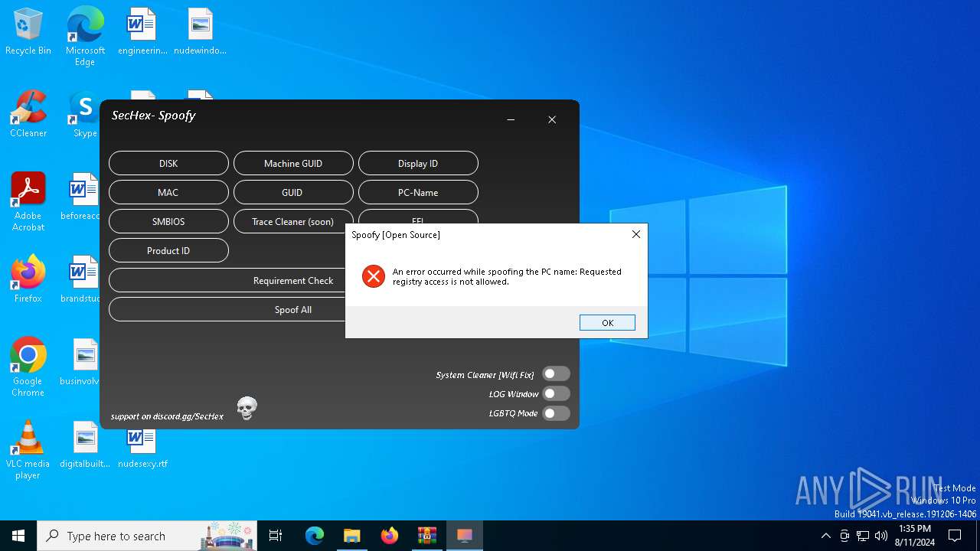Close the Spoofy [Open Source] error dialog
Screen dimensions: 980x551
pyautogui.click(x=635, y=234)
